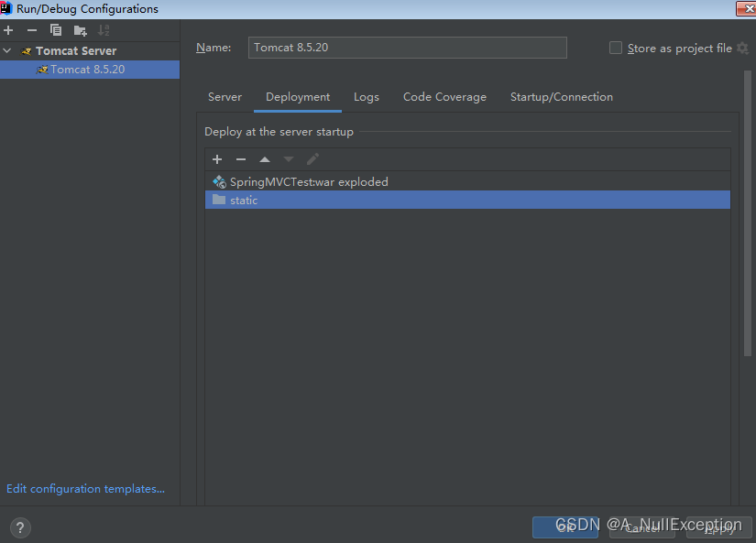The height and width of the screenshot is (543, 756).
Task: Click the vertical scrollbar of the settings panel
Action: 748,213
